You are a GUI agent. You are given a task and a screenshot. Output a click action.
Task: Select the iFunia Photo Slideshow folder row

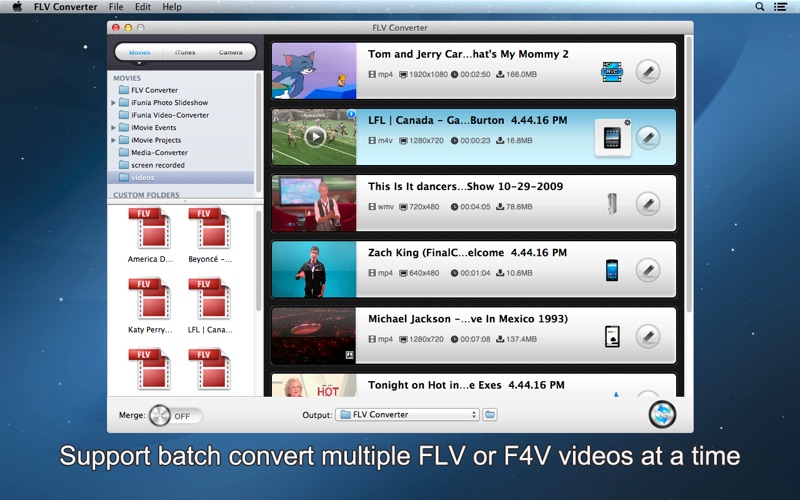(181, 103)
